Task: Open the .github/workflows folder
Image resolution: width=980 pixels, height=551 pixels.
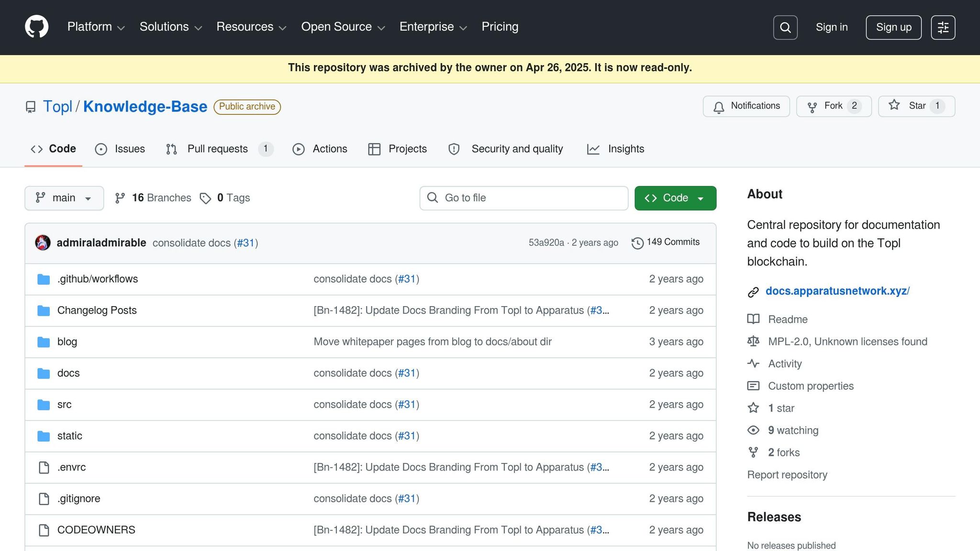Action: coord(97,279)
